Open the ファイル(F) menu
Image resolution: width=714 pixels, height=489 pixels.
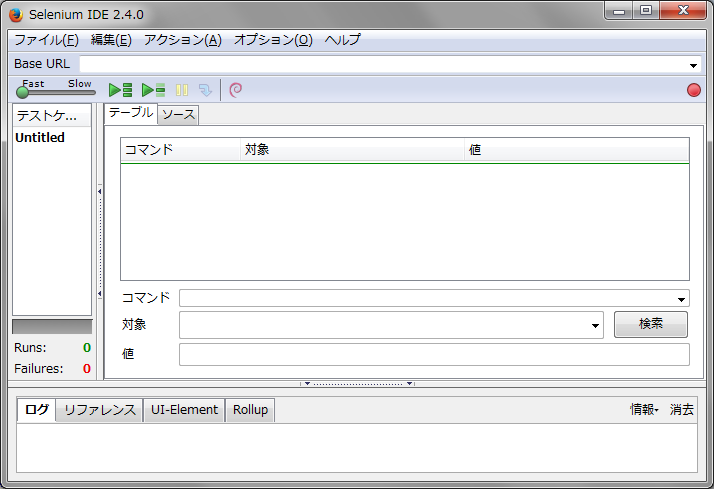(x=46, y=40)
